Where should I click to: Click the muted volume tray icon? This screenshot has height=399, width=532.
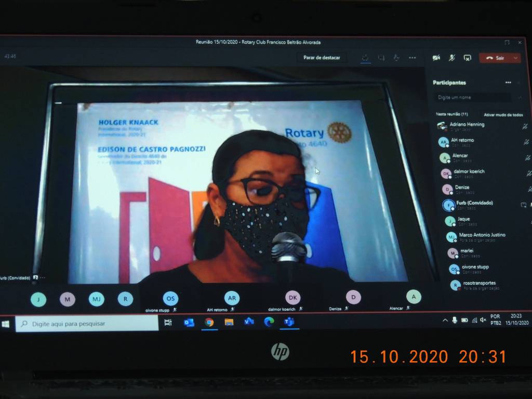pos(483,320)
